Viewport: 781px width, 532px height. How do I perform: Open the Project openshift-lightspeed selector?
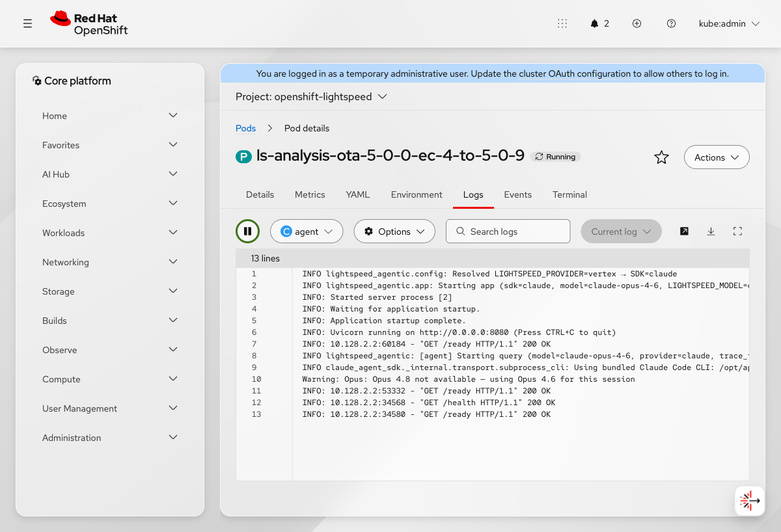point(311,97)
